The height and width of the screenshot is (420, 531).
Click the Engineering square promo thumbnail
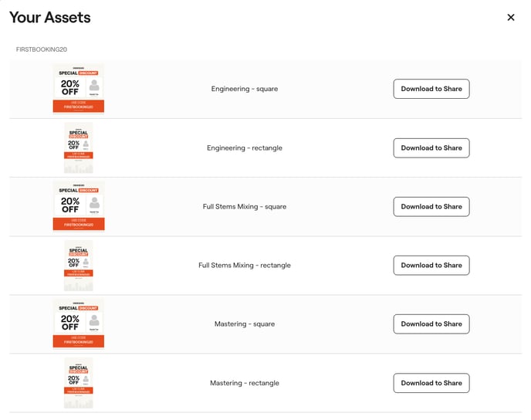click(79, 89)
